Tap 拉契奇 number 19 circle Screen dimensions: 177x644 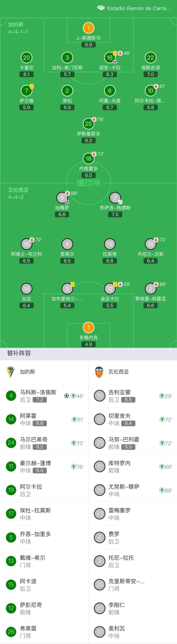(x=110, y=244)
